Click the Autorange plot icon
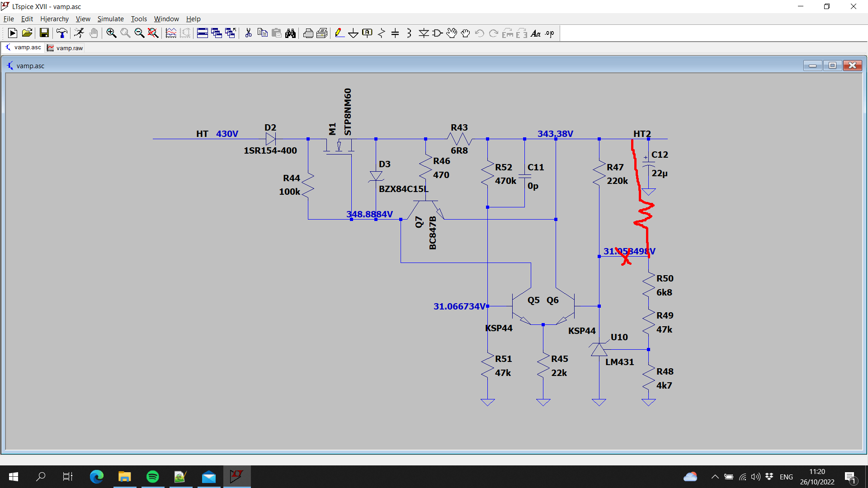The height and width of the screenshot is (488, 868). click(171, 33)
